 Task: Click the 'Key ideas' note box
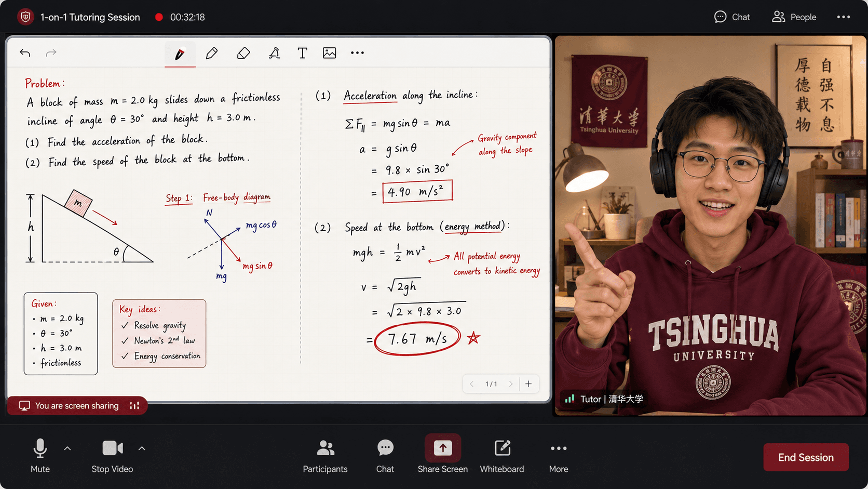(x=159, y=334)
